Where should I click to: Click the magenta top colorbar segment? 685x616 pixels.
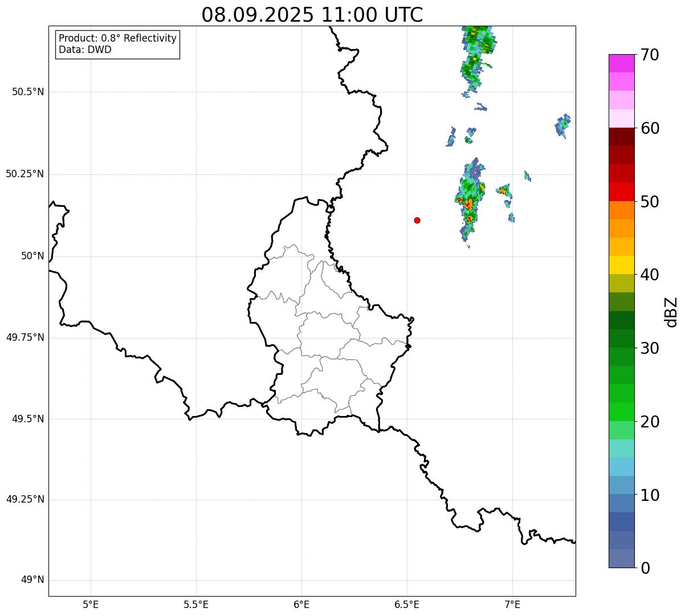pyautogui.click(x=621, y=63)
